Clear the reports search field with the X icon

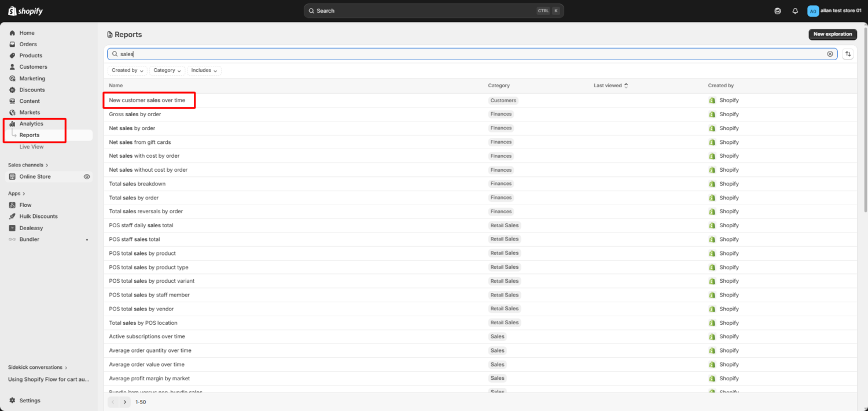[830, 54]
